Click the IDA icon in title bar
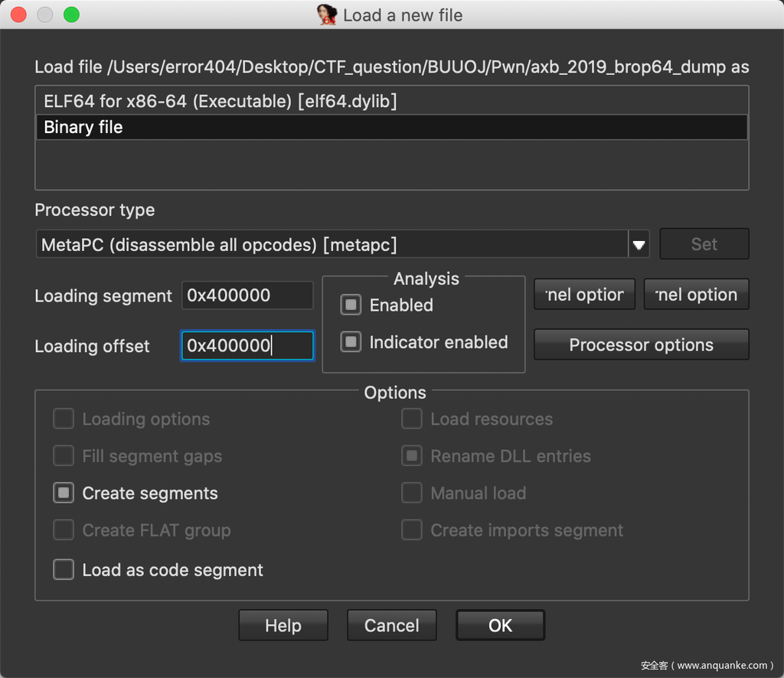Image resolution: width=784 pixels, height=678 pixels. [327, 15]
